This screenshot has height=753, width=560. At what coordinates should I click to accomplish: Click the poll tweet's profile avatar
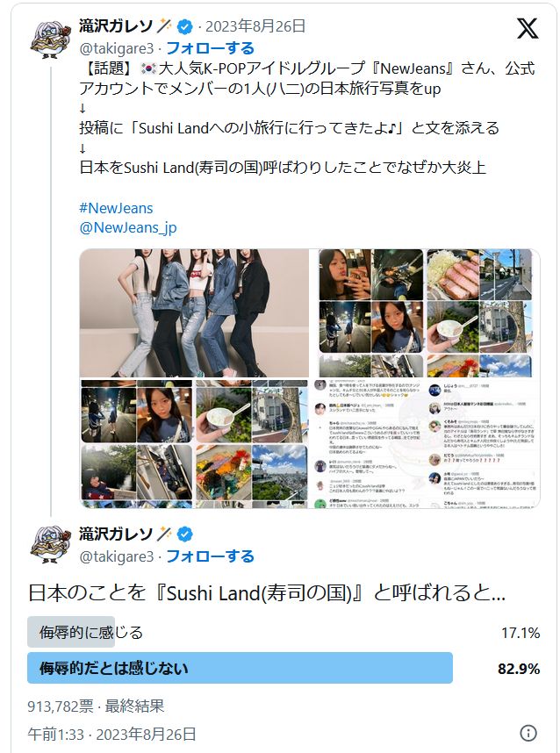click(50, 545)
